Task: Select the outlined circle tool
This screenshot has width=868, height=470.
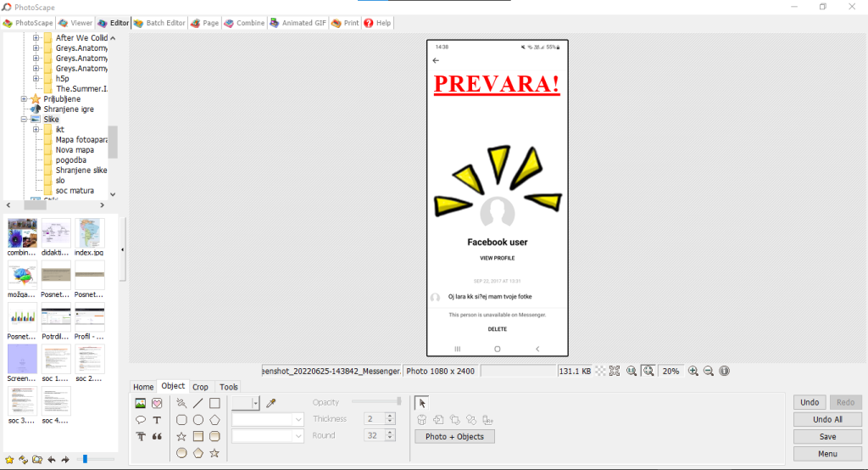Action: 198,420
